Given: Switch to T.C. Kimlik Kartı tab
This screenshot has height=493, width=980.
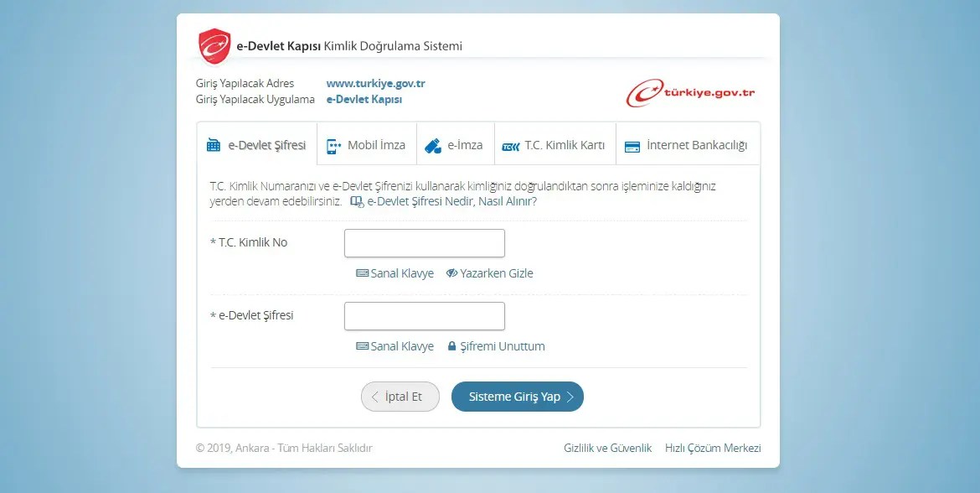Looking at the screenshot, I should (x=555, y=145).
